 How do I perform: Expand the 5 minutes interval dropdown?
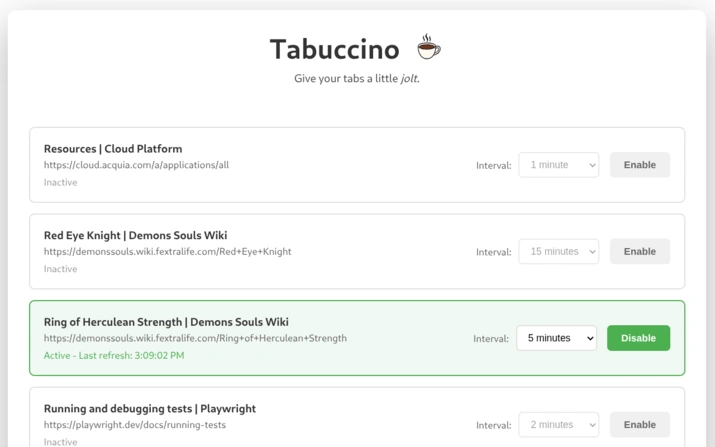click(556, 338)
